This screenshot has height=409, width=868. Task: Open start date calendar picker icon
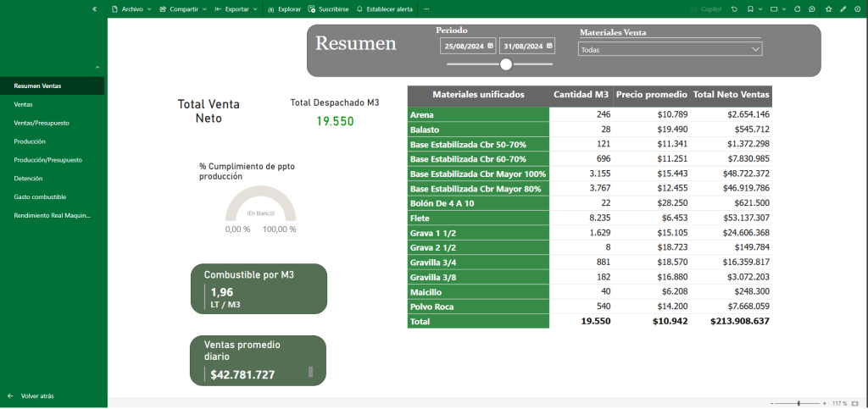(489, 46)
